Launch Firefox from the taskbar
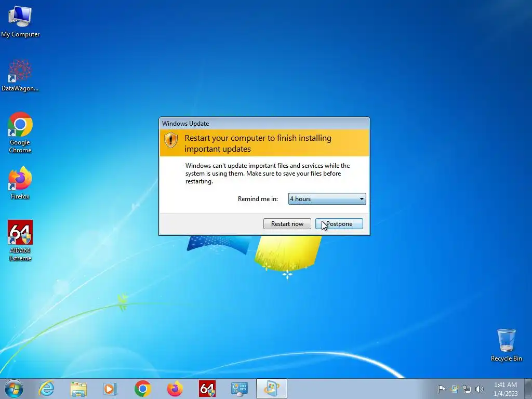 [175, 389]
